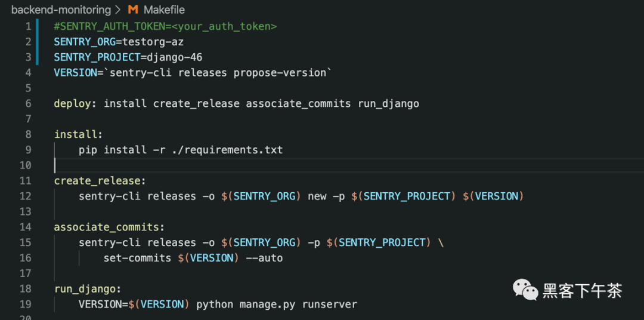
Task: Click $(SENTRY_PROJECT) on line 15
Action: tap(379, 242)
